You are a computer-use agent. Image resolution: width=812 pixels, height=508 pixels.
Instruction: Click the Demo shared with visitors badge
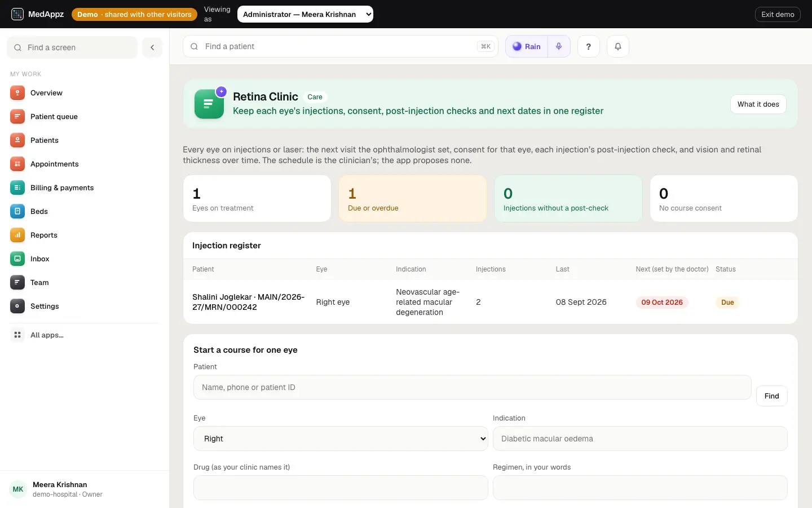pyautogui.click(x=134, y=14)
